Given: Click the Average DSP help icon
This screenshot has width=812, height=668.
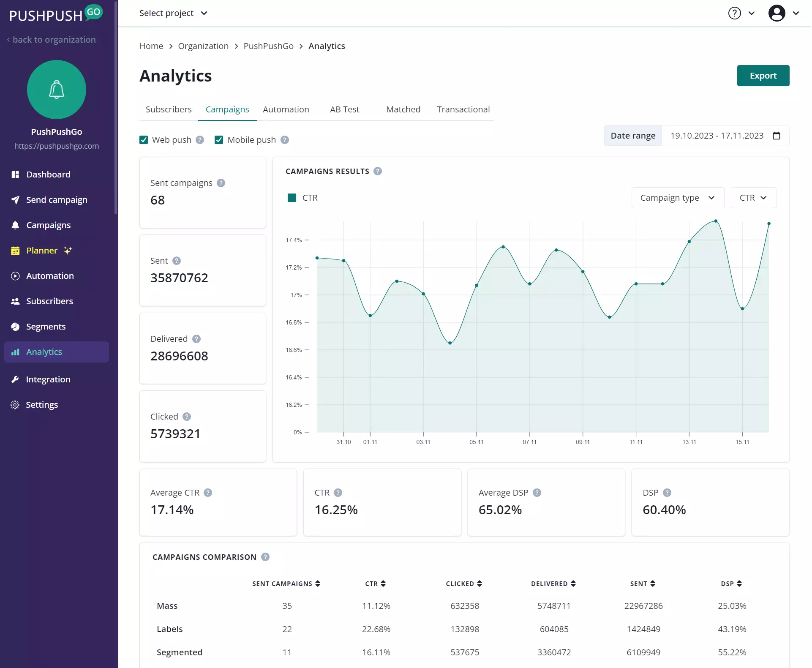Looking at the screenshot, I should coord(537,493).
